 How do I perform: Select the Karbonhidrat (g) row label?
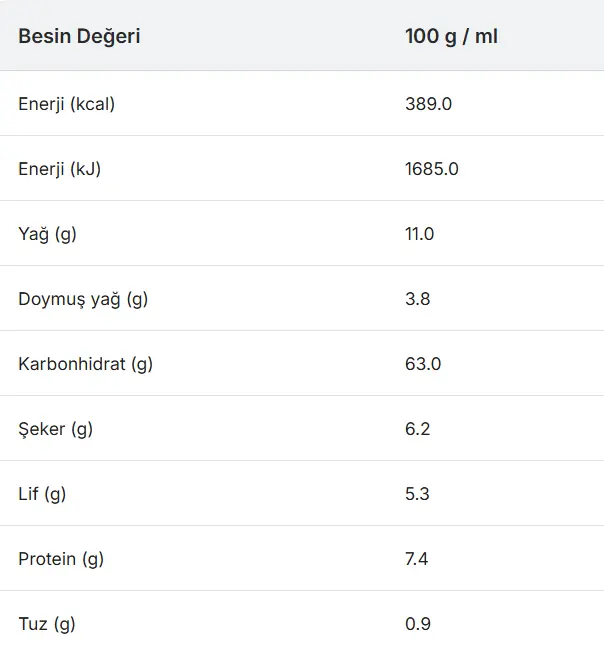[x=85, y=364]
